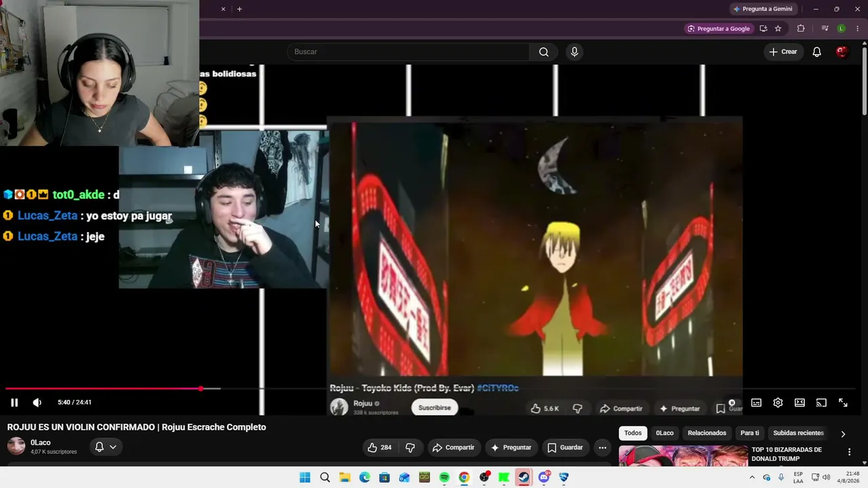
Task: Click the search magnifier button
Action: click(544, 52)
